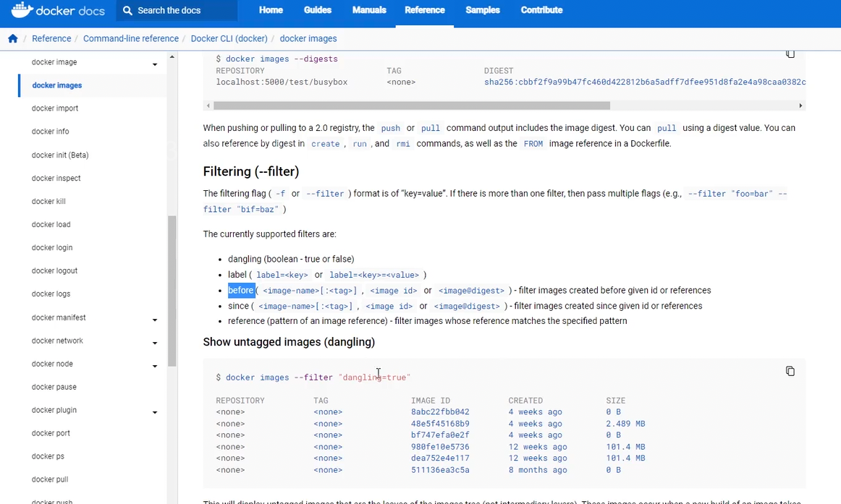Open the Home navigation tab

271,10
